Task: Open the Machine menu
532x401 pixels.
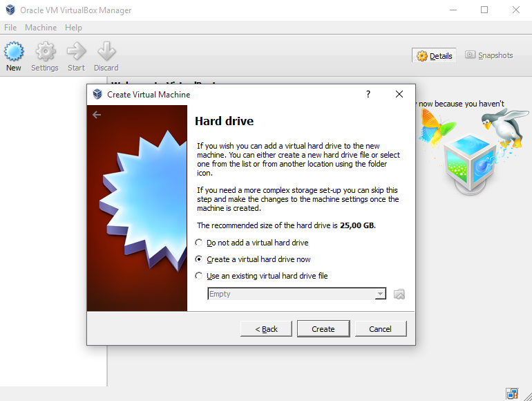Action: coord(41,28)
